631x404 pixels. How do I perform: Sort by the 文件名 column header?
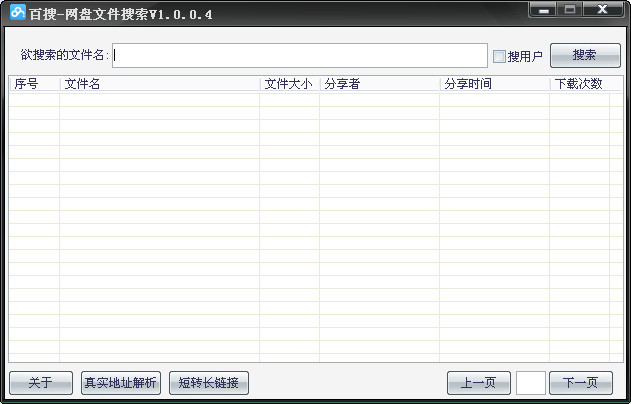(160, 84)
